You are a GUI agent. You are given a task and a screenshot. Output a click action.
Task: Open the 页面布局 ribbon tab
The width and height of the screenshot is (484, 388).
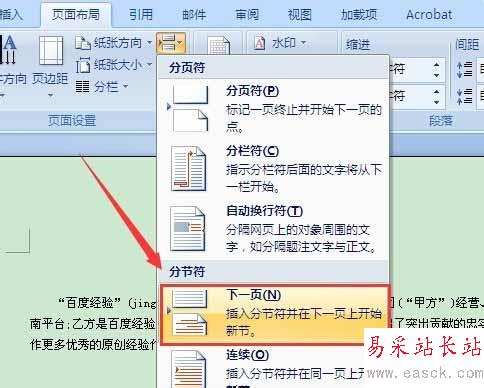click(76, 15)
